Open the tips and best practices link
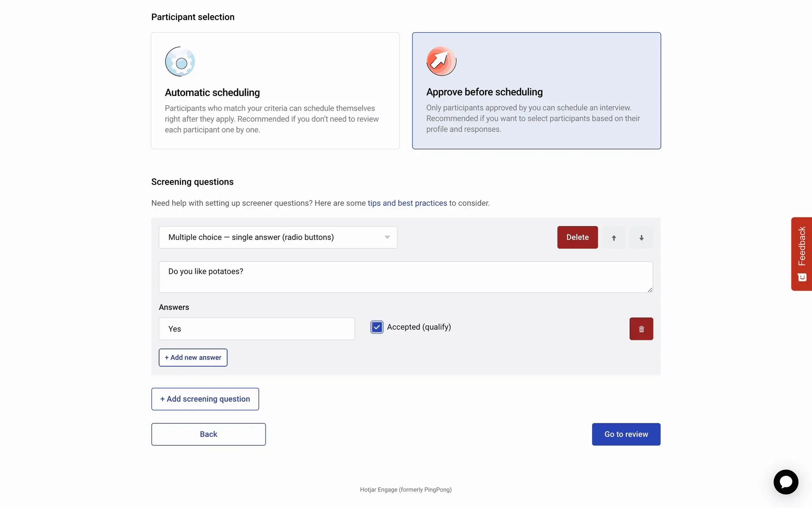This screenshot has height=508, width=812. [407, 203]
